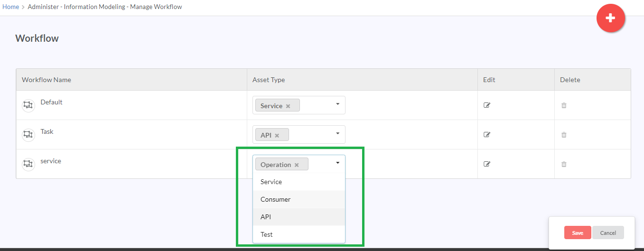Collapse the service row asset type dropdown
This screenshot has width=644, height=251.
click(x=338, y=163)
